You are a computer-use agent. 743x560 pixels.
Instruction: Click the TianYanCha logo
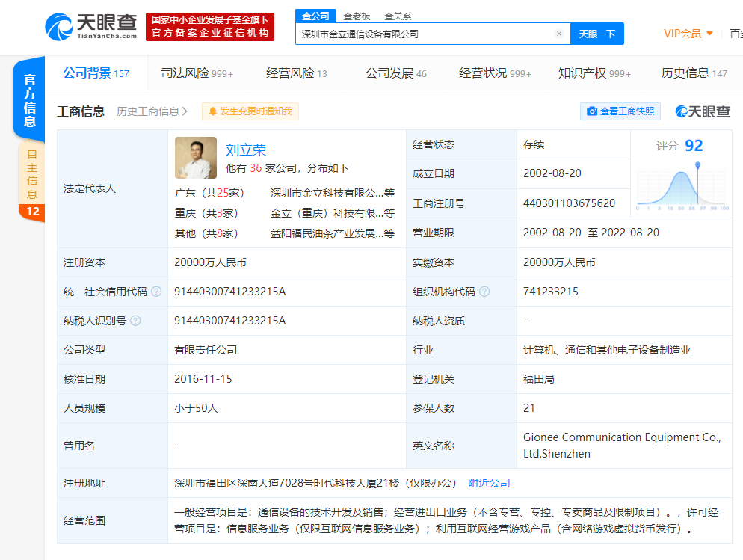pyautogui.click(x=91, y=26)
